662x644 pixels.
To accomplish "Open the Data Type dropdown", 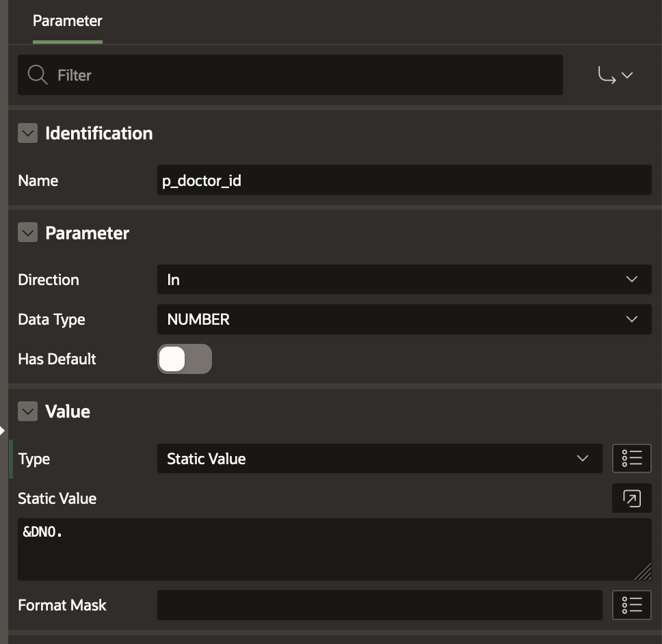I will (403, 319).
